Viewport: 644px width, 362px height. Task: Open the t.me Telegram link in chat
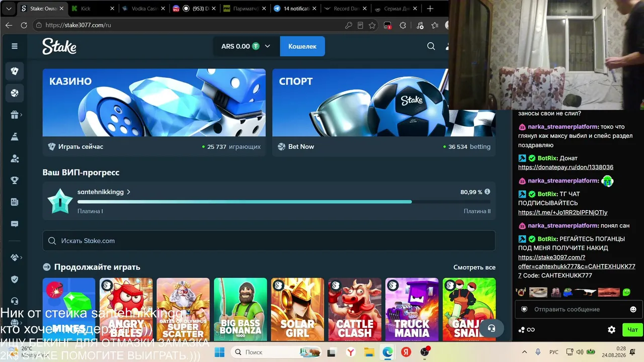[562, 213]
